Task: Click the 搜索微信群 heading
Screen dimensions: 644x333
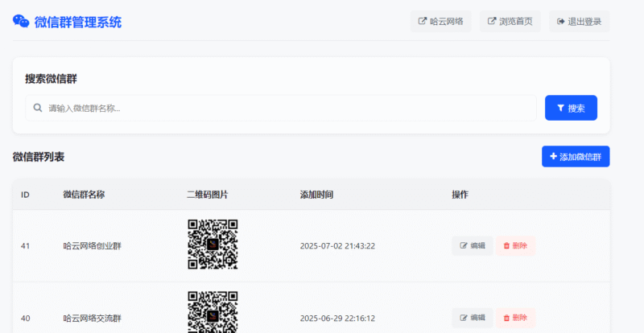Action: tap(51, 79)
